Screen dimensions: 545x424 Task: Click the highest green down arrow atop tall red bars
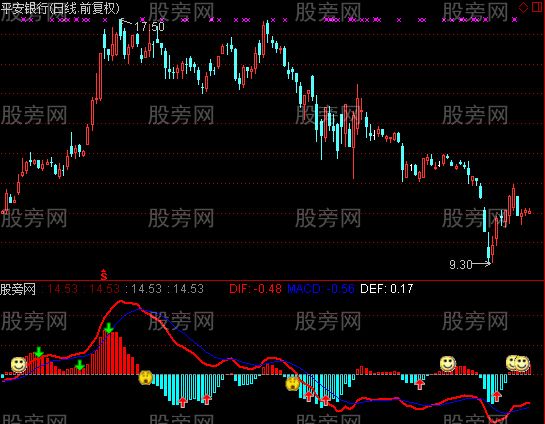tap(109, 328)
